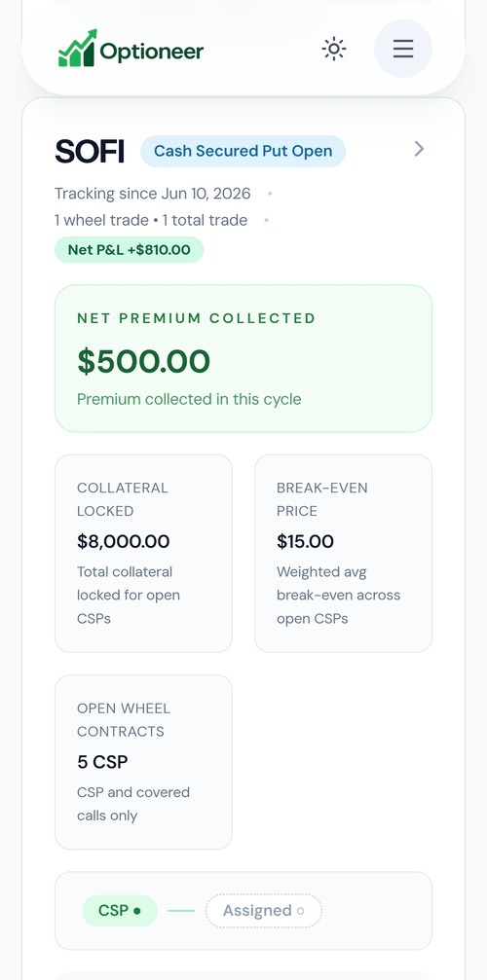This screenshot has height=980, width=487.
Task: Click the SOFI ticker heading
Action: [x=90, y=152]
